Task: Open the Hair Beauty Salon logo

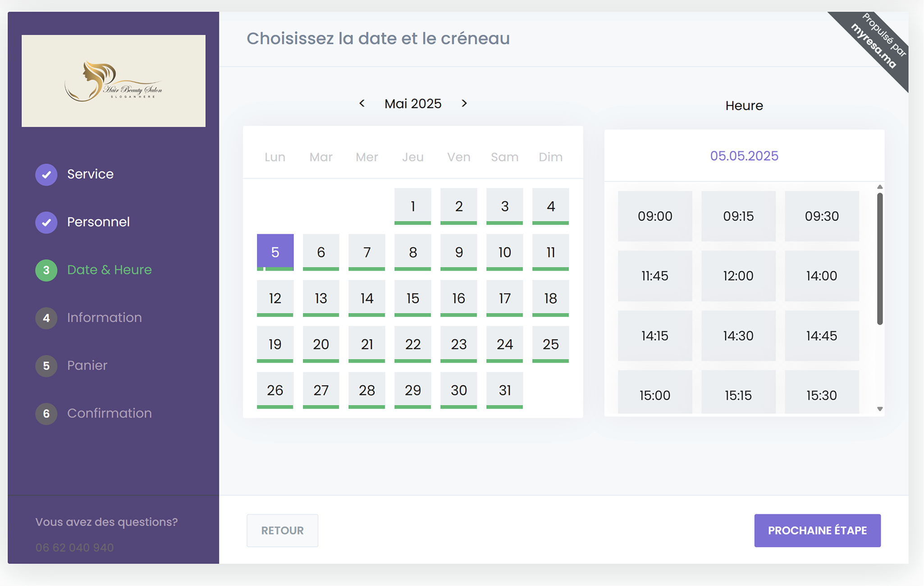Action: (114, 81)
